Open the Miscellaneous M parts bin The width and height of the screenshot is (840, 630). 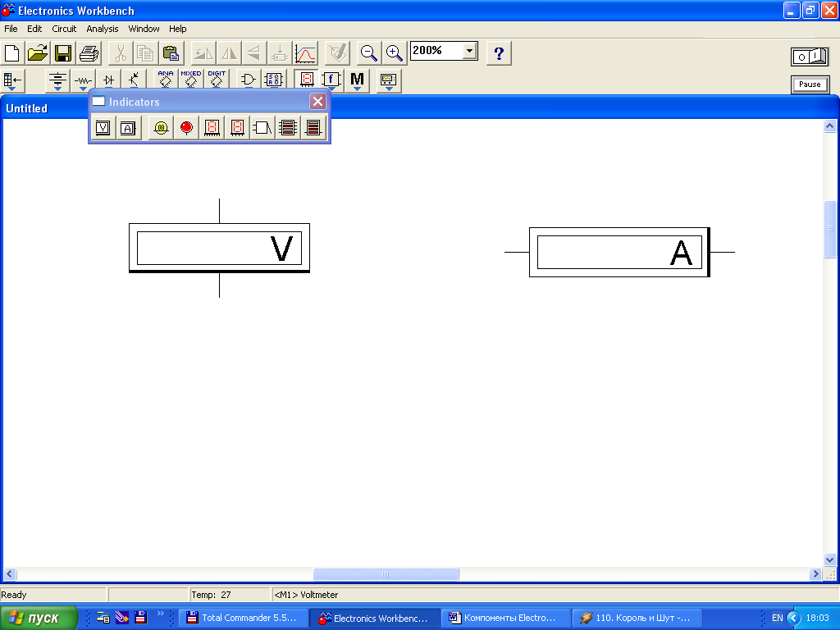pos(357,80)
